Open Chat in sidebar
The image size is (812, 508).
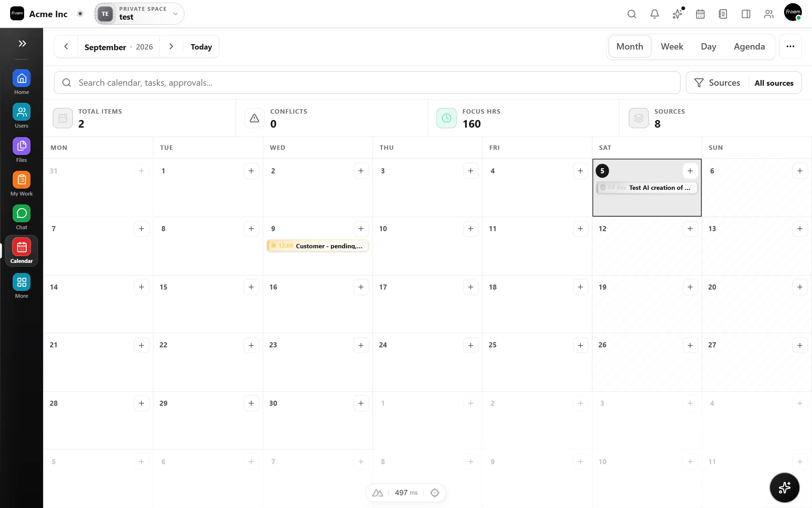(22, 217)
